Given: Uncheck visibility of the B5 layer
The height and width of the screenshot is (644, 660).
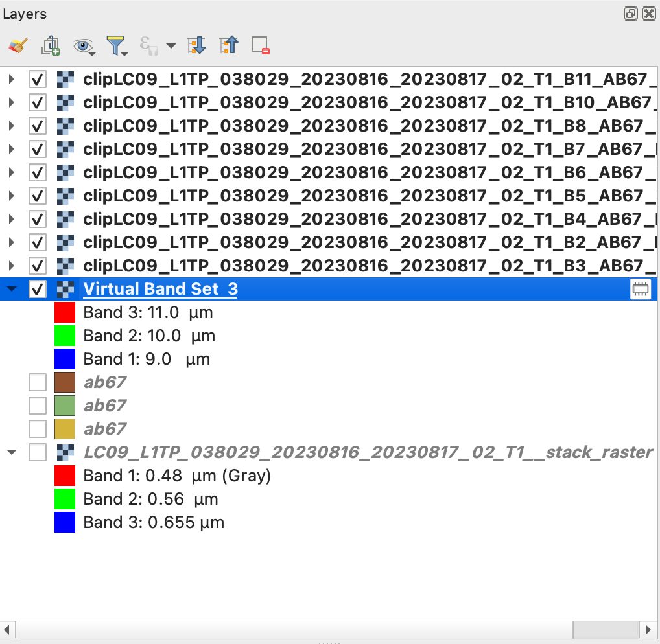Looking at the screenshot, I should tap(38, 196).
